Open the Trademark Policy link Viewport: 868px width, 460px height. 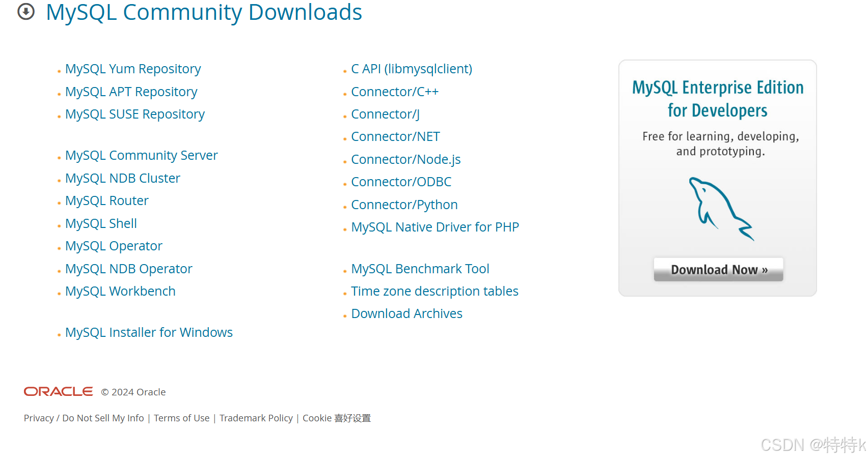(256, 418)
